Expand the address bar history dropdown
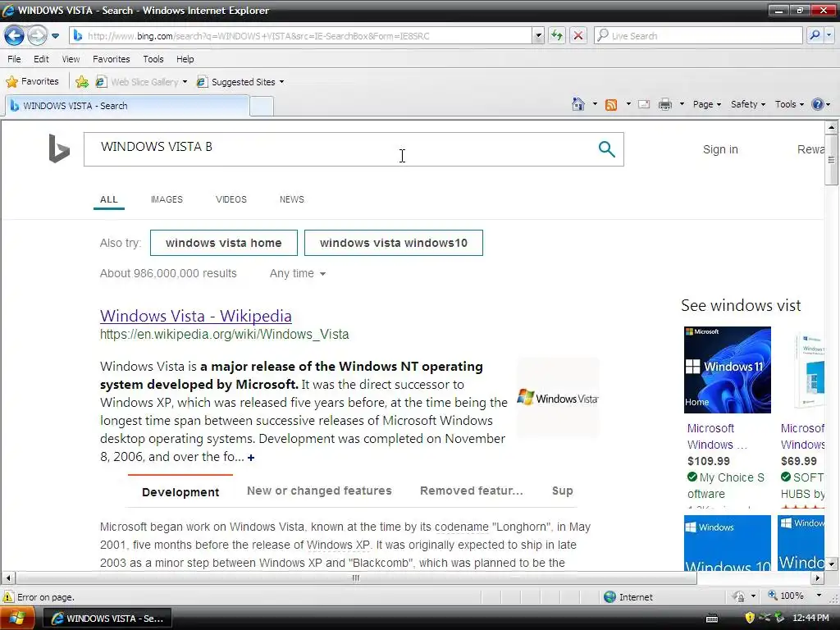The image size is (840, 630). (538, 36)
